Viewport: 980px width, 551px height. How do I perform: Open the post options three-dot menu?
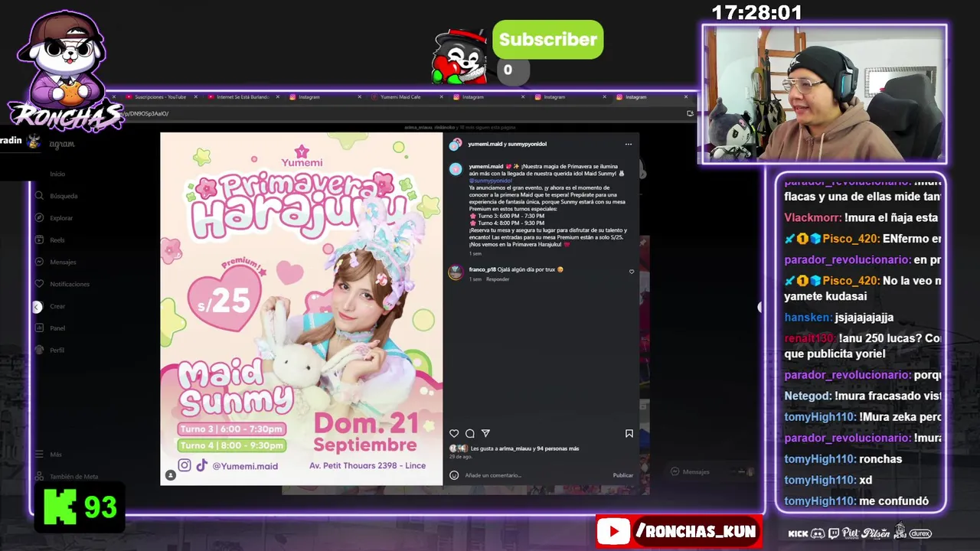coord(629,144)
